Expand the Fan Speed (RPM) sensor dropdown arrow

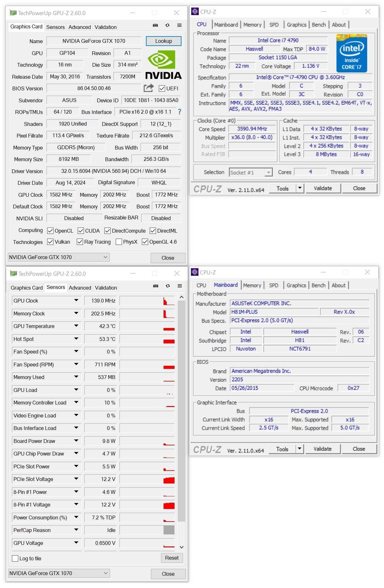[x=76, y=364]
